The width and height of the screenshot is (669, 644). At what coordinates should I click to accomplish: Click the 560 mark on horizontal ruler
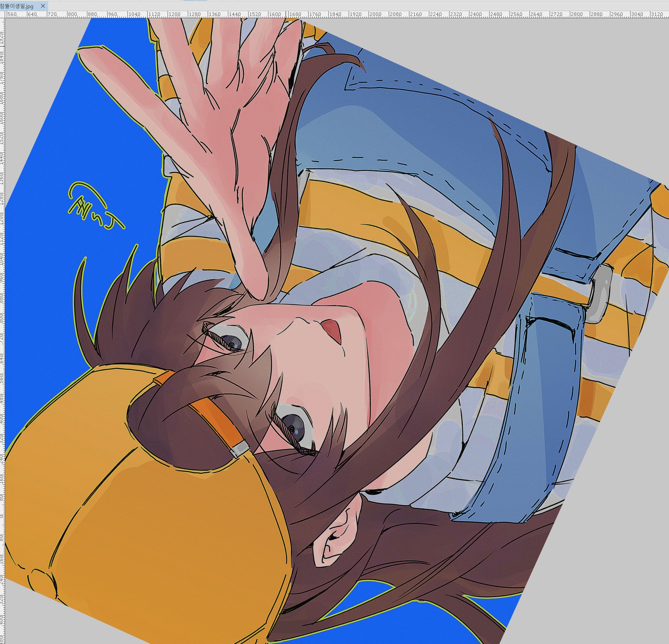coord(12,15)
